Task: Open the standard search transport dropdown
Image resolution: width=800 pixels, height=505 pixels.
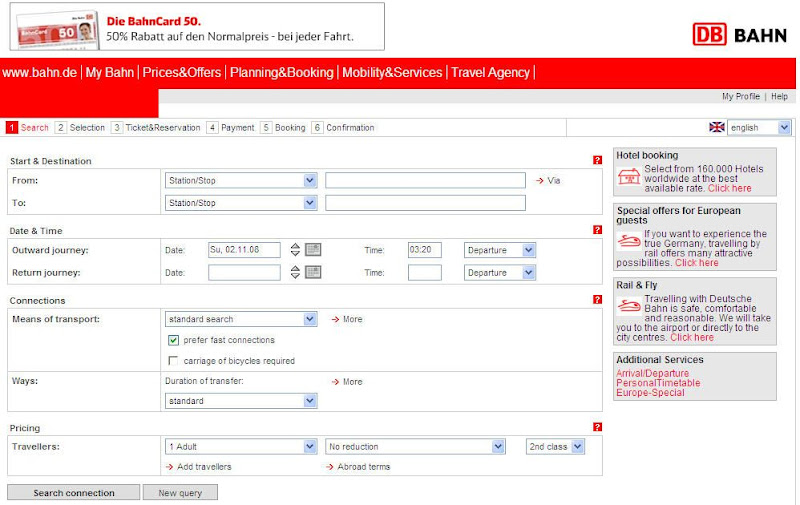Action: point(241,319)
